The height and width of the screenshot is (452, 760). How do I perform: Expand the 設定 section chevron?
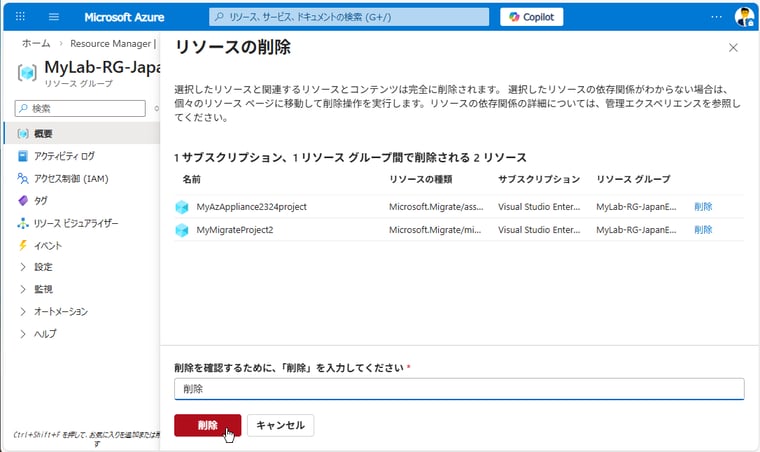[23, 267]
